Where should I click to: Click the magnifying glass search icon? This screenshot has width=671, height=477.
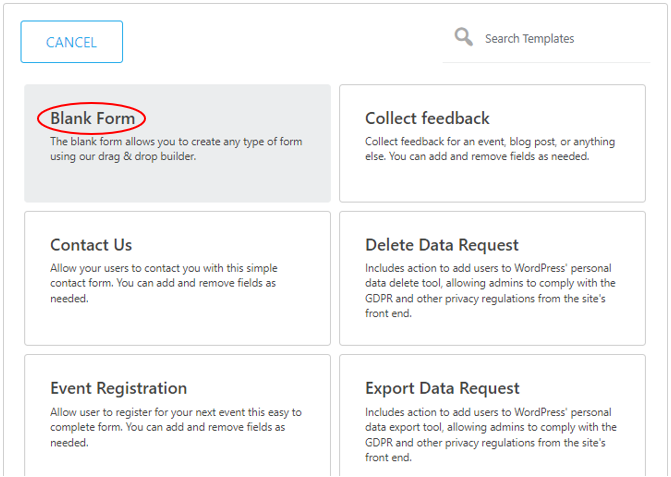[x=463, y=37]
